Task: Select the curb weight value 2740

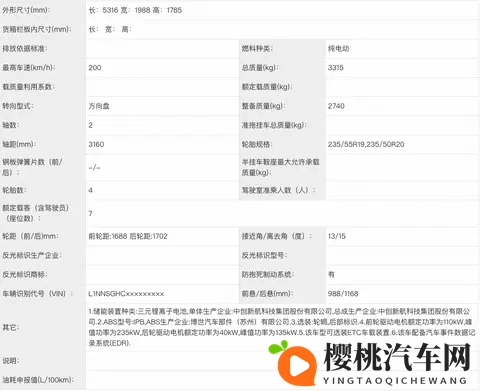Action: coord(336,106)
